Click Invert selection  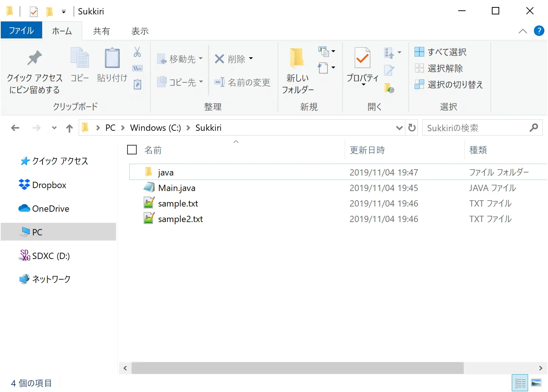(x=449, y=85)
